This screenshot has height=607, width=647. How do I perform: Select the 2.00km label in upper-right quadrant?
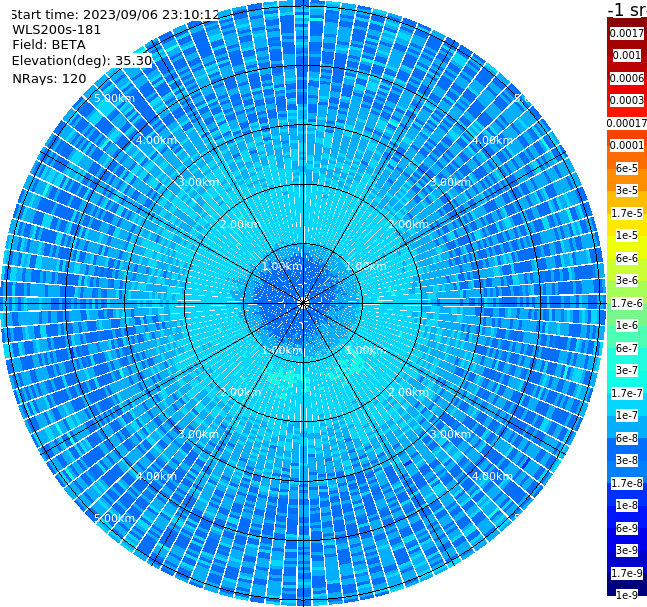coord(408,224)
